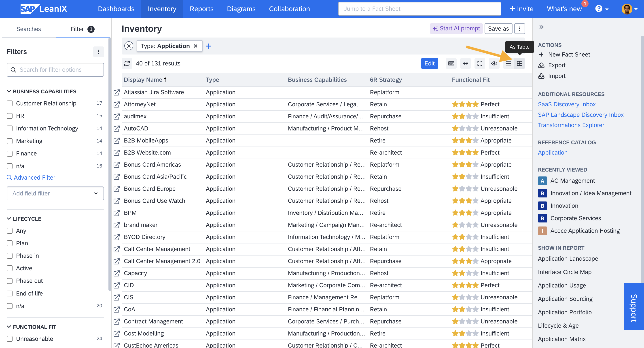Click the list view icon
The width and height of the screenshot is (644, 348).
pyautogui.click(x=508, y=63)
